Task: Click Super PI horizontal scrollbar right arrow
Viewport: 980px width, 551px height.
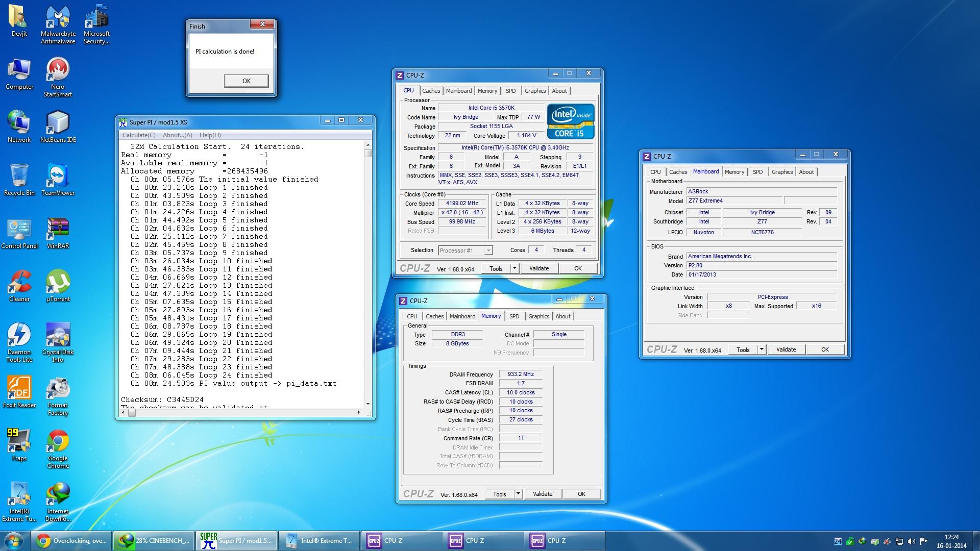Action: click(x=359, y=412)
